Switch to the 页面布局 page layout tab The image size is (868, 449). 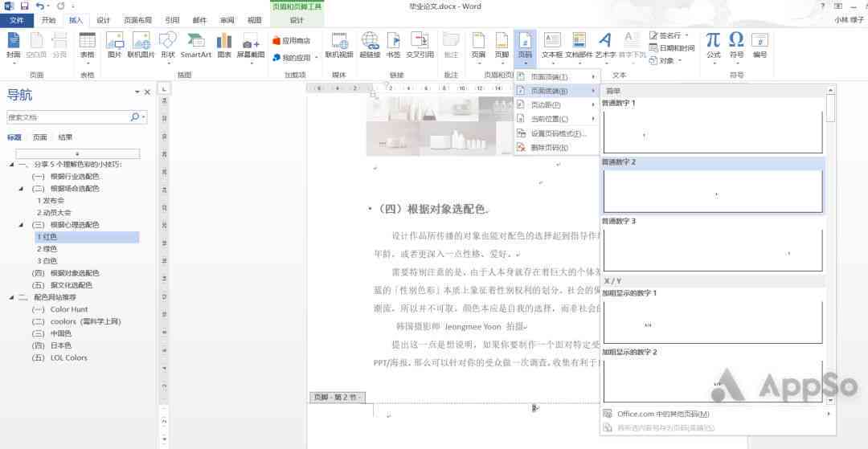click(138, 20)
